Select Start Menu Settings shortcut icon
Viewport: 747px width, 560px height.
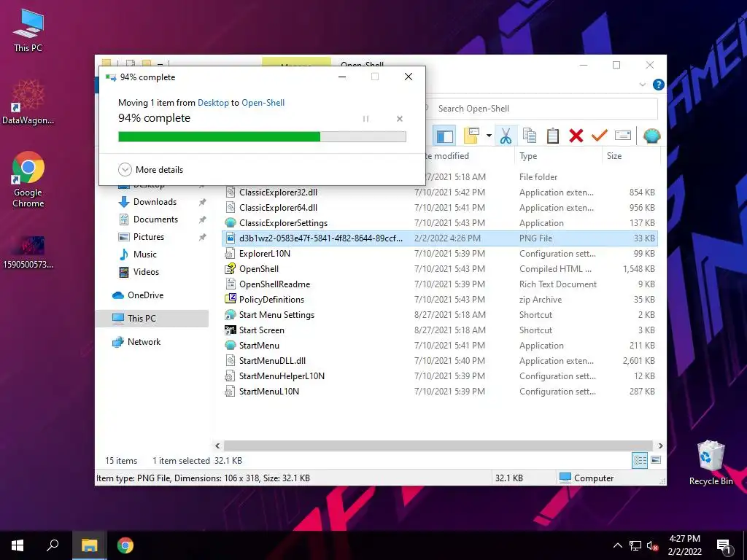pyautogui.click(x=231, y=315)
